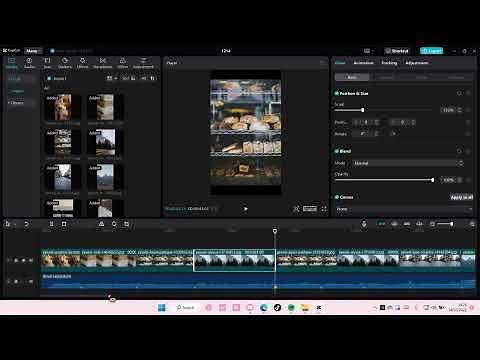The height and width of the screenshot is (360, 480).
Task: Click the Blend section reset icon
Action: (x=459, y=151)
